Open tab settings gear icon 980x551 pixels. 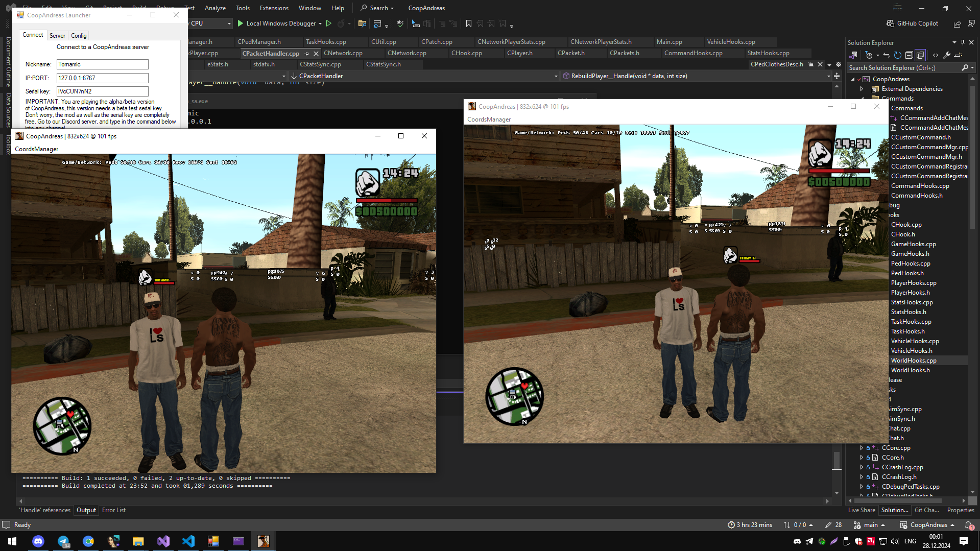pyautogui.click(x=838, y=65)
